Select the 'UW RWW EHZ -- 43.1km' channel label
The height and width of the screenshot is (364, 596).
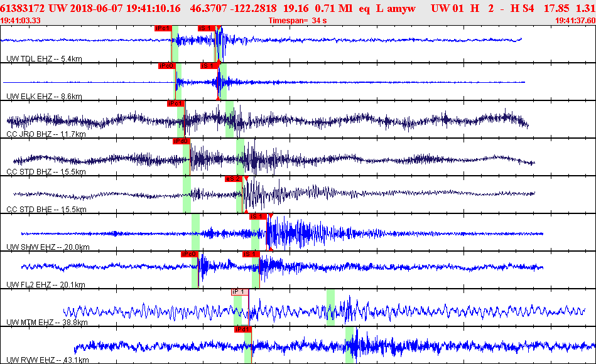tap(48, 360)
